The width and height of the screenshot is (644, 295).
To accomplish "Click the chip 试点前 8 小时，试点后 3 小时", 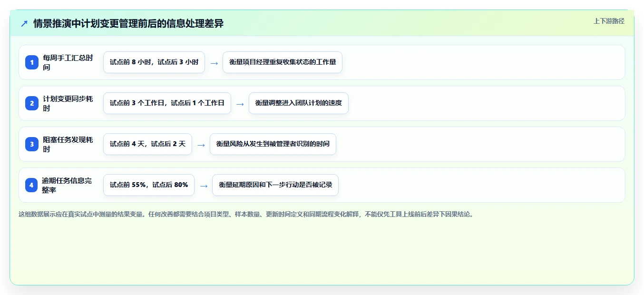I will 154,62.
